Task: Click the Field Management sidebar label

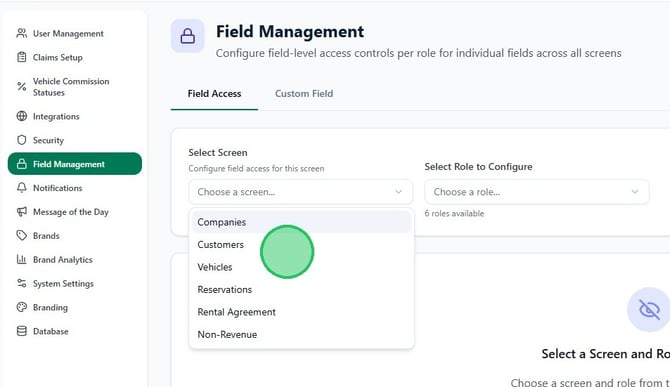Action: point(69,164)
